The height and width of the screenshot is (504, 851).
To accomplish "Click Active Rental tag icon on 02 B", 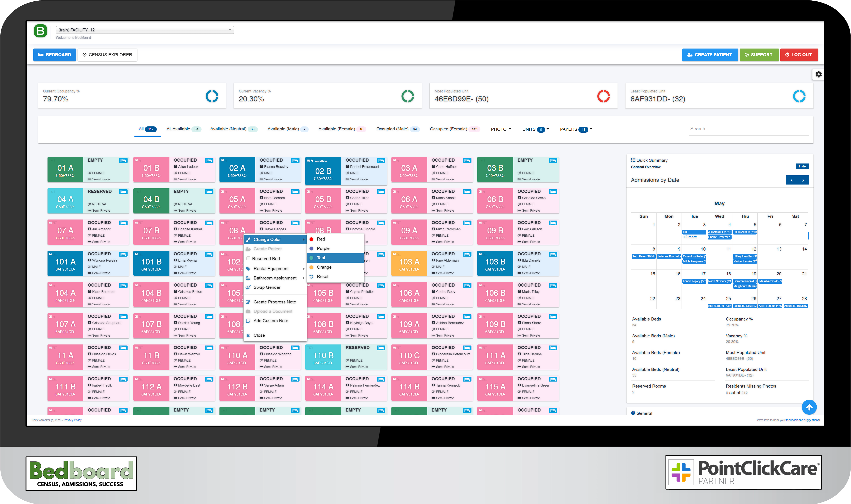I will 312,161.
